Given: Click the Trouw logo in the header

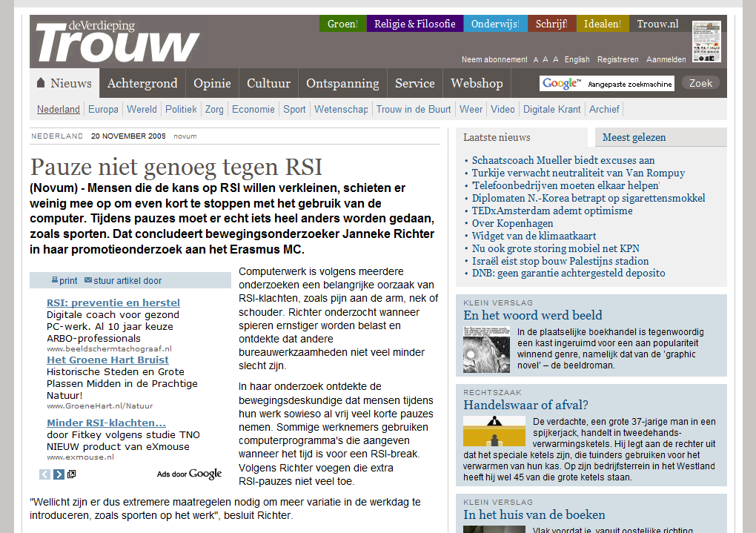Looking at the screenshot, I should 117,42.
